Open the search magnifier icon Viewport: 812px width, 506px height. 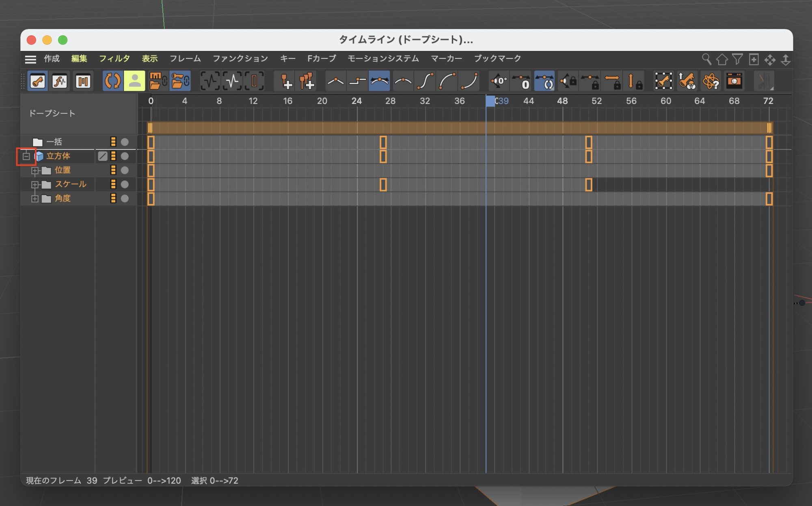(706, 59)
